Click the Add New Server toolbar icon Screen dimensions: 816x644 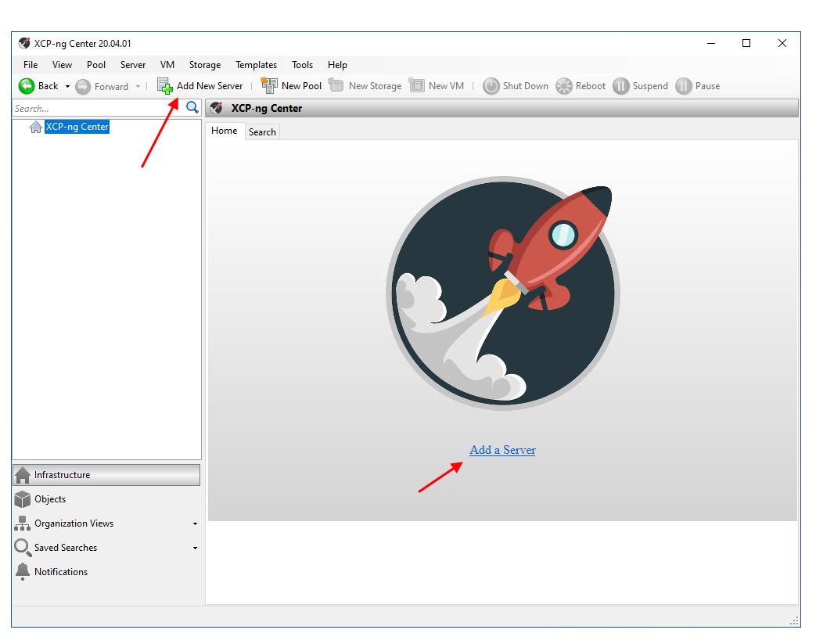click(x=164, y=86)
